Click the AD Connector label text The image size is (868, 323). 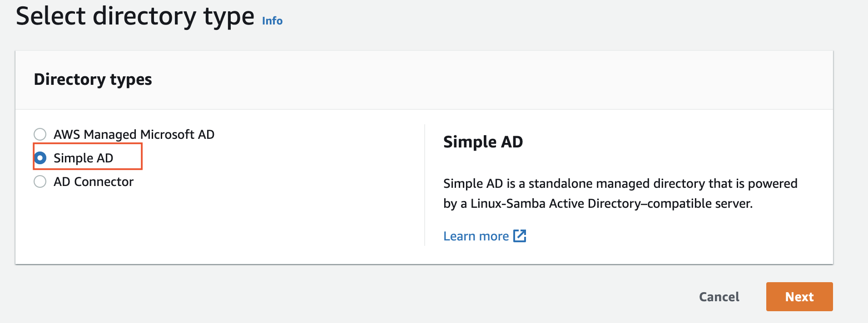[x=94, y=181]
